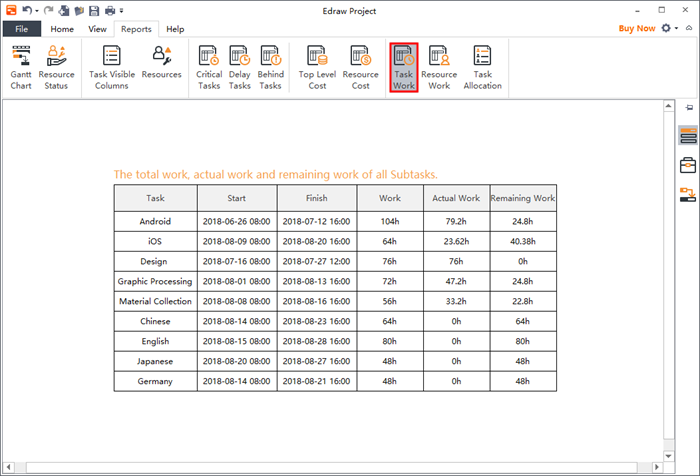
Task: Switch to the View tab
Action: point(97,29)
